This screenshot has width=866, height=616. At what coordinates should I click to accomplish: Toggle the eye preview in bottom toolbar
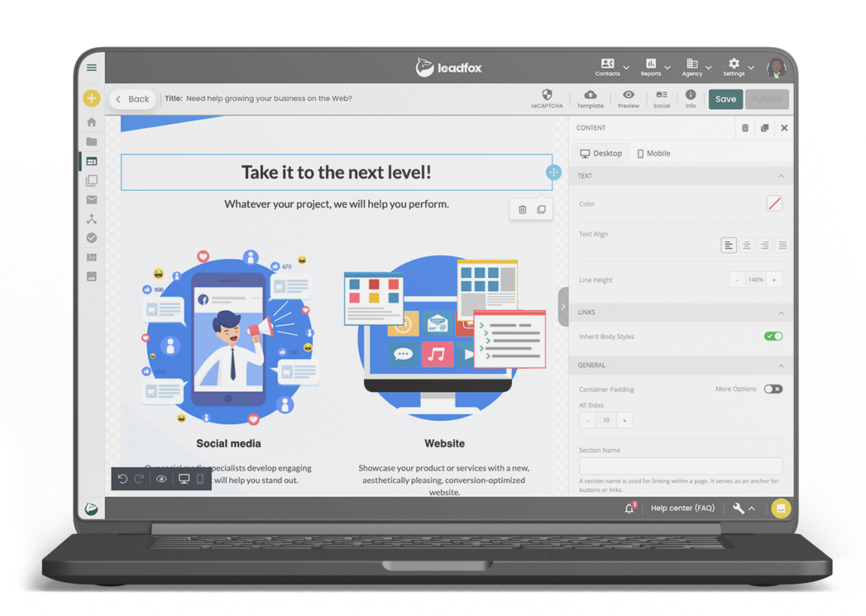point(162,479)
